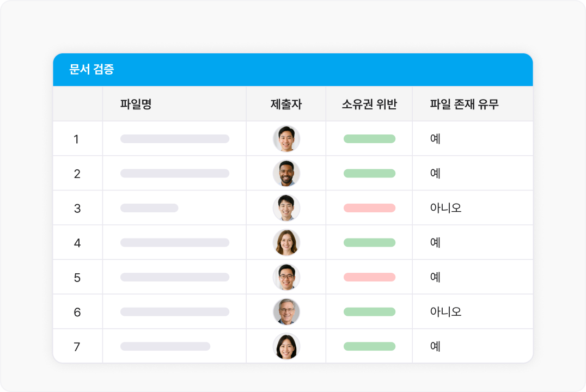This screenshot has height=392, width=586.
Task: Select row number 6
Action: (x=77, y=312)
